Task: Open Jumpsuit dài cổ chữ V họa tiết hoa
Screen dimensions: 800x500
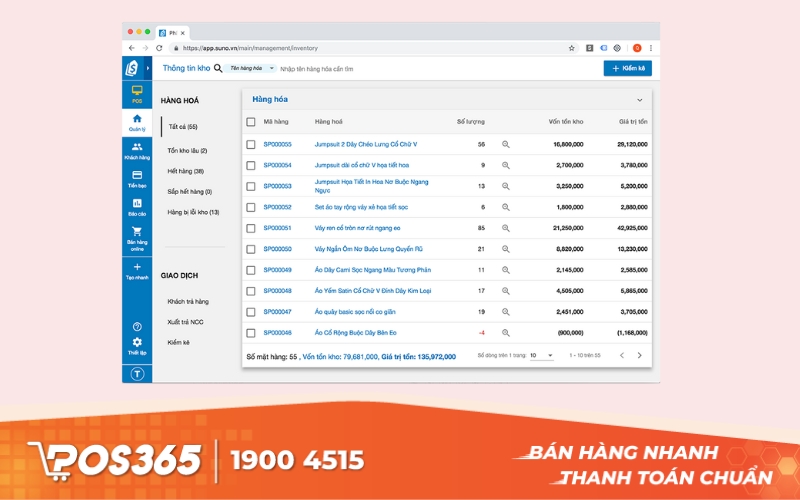Action: 362,165
